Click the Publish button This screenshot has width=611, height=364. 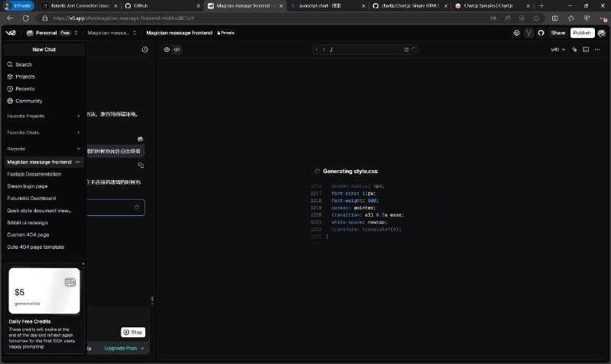click(x=582, y=33)
